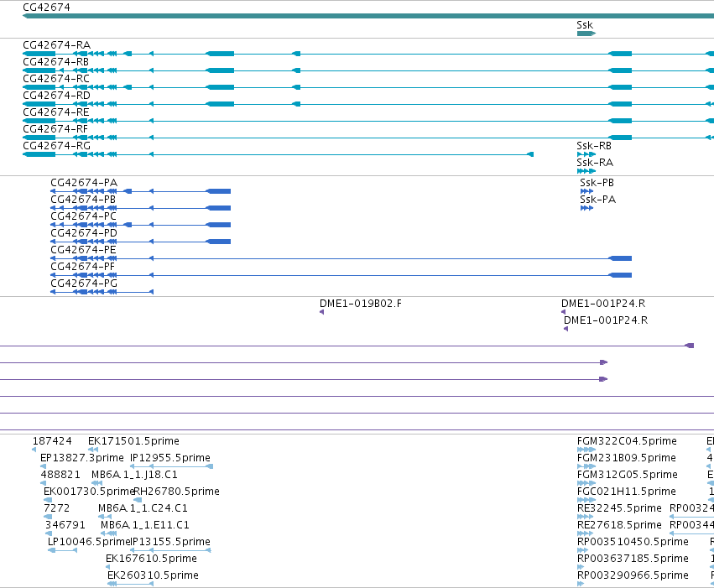Click the purple arrow glyph under DME1-019B02.F
Screen dimensions: 714x588
click(322, 312)
